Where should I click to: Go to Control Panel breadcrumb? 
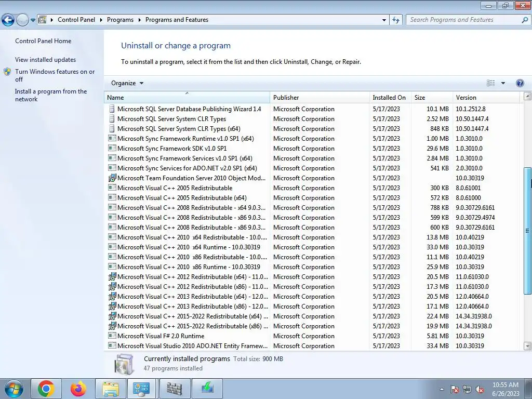[76, 20]
